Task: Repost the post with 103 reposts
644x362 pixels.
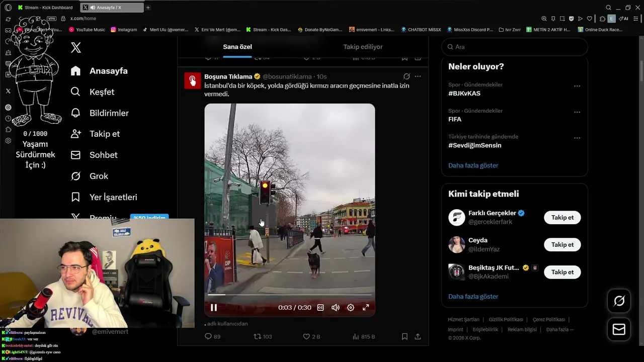Action: (262, 336)
